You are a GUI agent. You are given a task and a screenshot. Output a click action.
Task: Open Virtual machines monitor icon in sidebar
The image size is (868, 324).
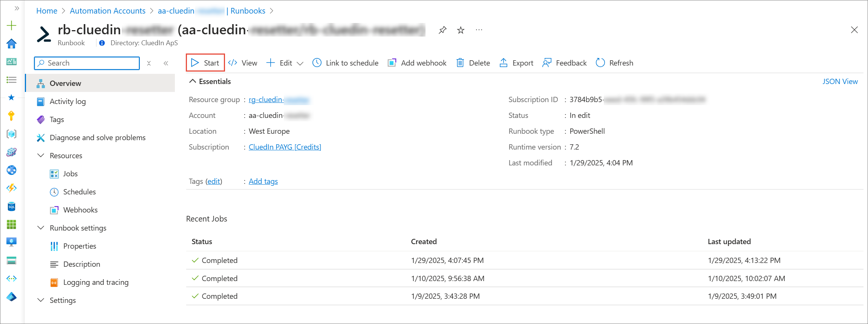click(x=12, y=242)
